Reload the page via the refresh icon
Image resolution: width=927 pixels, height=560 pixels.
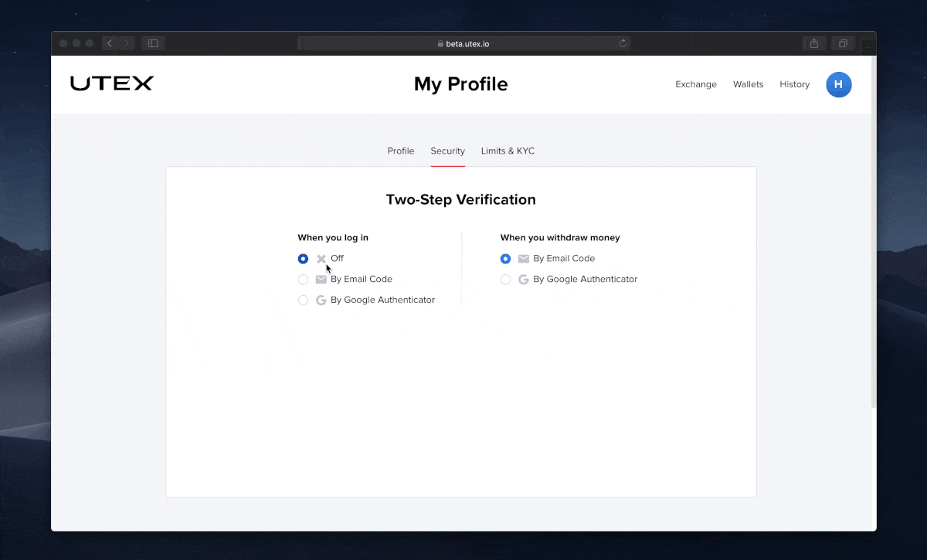(x=623, y=43)
